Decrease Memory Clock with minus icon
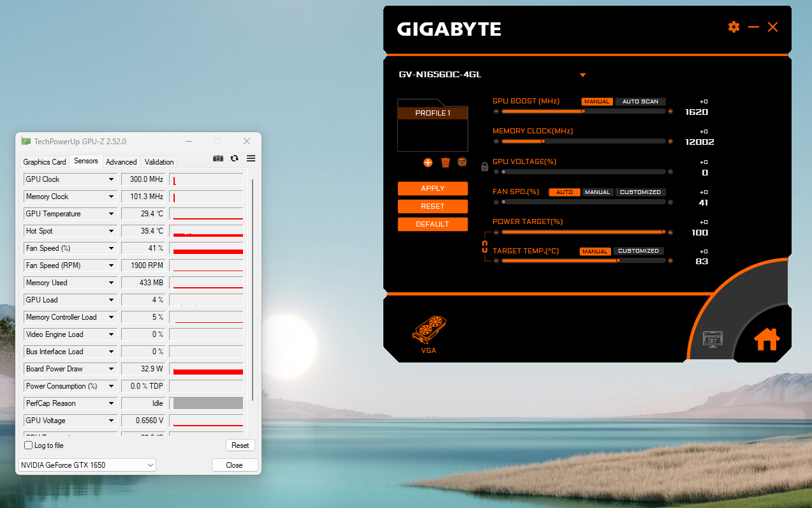This screenshot has width=812, height=508. 496,141
